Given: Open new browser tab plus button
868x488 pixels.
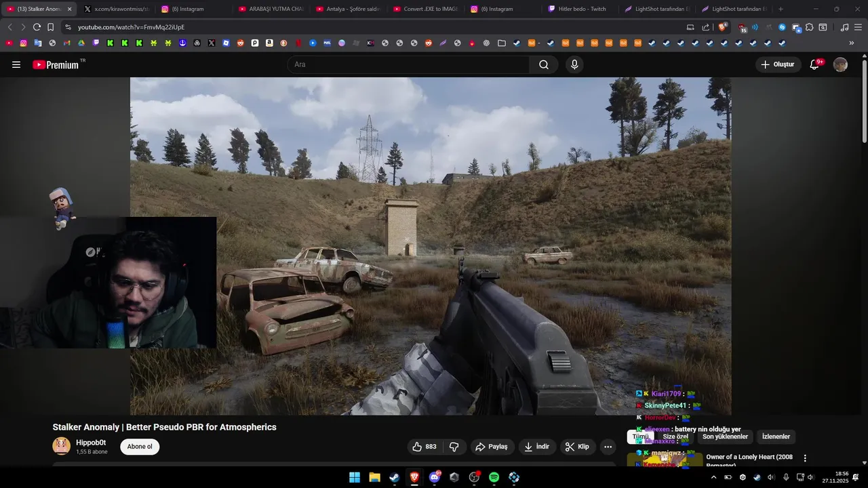Looking at the screenshot, I should (x=781, y=9).
